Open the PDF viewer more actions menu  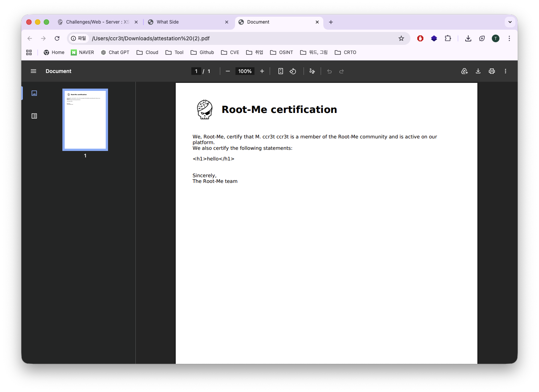coord(506,71)
